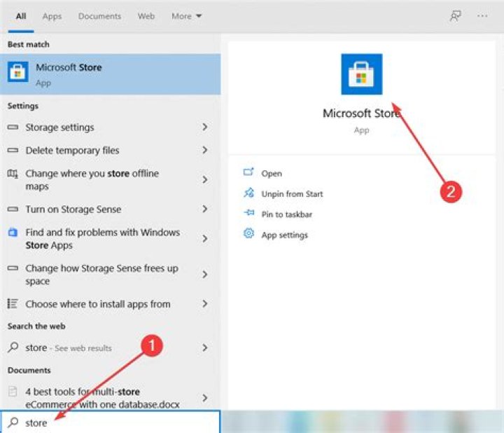The image size is (504, 433).
Task: Click the Microsoft Store title in preview
Action: (362, 114)
